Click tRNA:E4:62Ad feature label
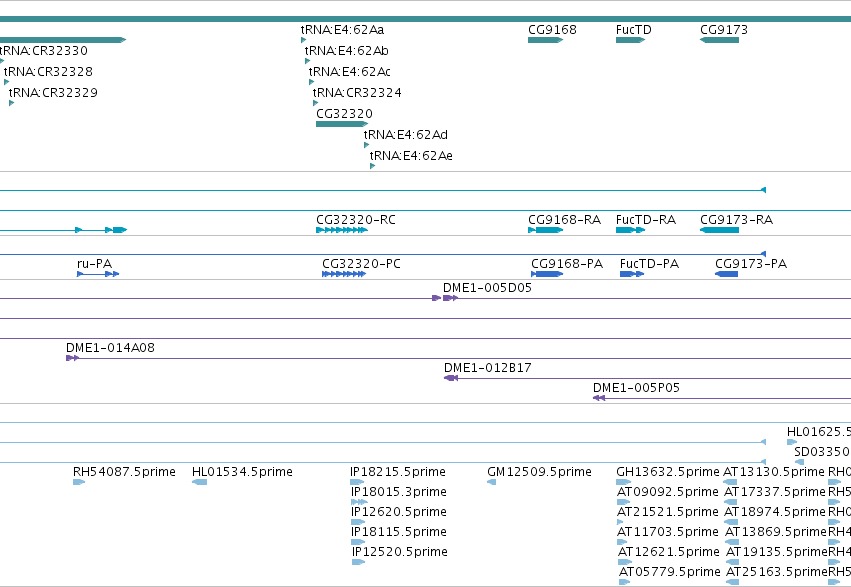Viewport: 851px width, 587px height. pyautogui.click(x=406, y=135)
